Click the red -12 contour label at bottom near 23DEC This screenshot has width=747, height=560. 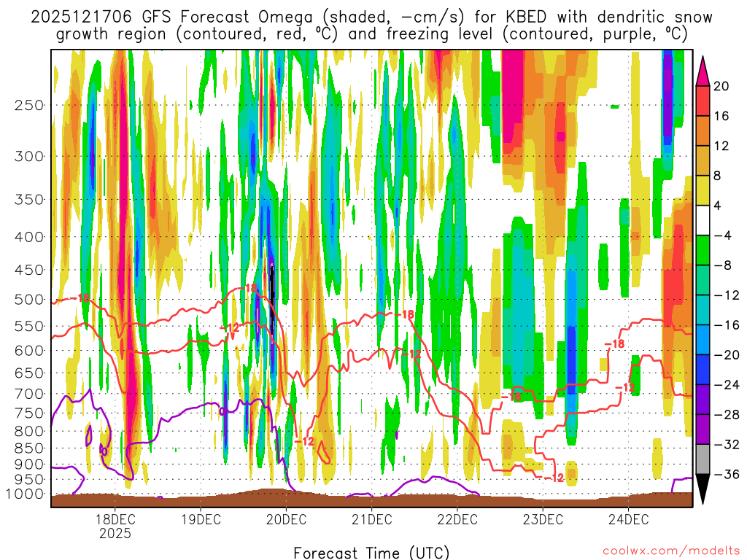point(554,478)
